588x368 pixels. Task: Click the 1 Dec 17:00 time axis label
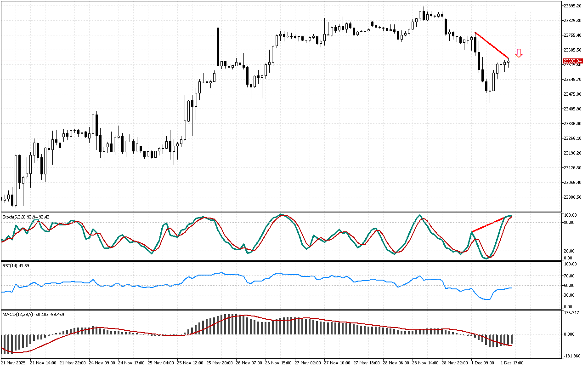[x=512, y=363]
